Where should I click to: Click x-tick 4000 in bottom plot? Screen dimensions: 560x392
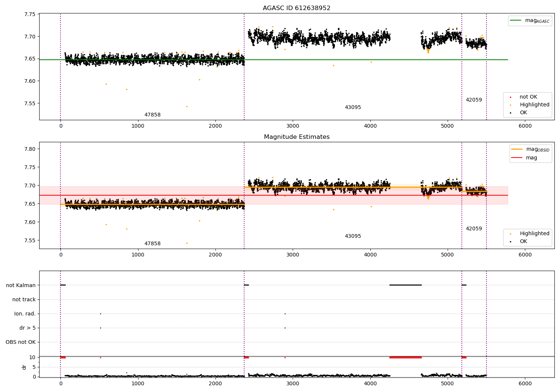[370, 383]
